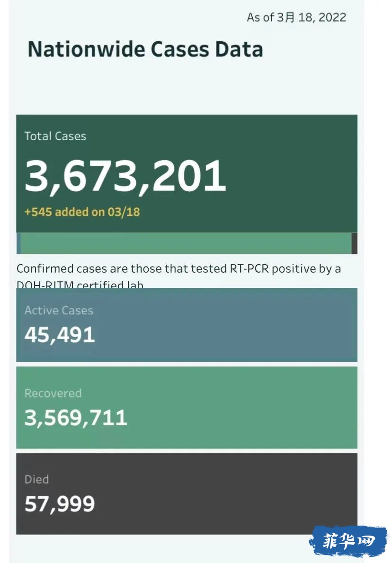Open the dark gray Died card
Screen dimensions: 392x563
tap(187, 494)
